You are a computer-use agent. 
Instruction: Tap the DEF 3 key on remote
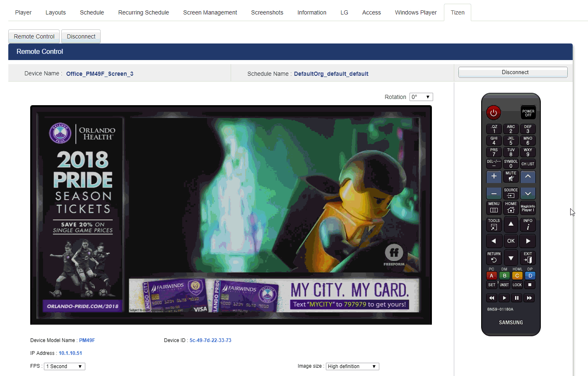click(528, 129)
